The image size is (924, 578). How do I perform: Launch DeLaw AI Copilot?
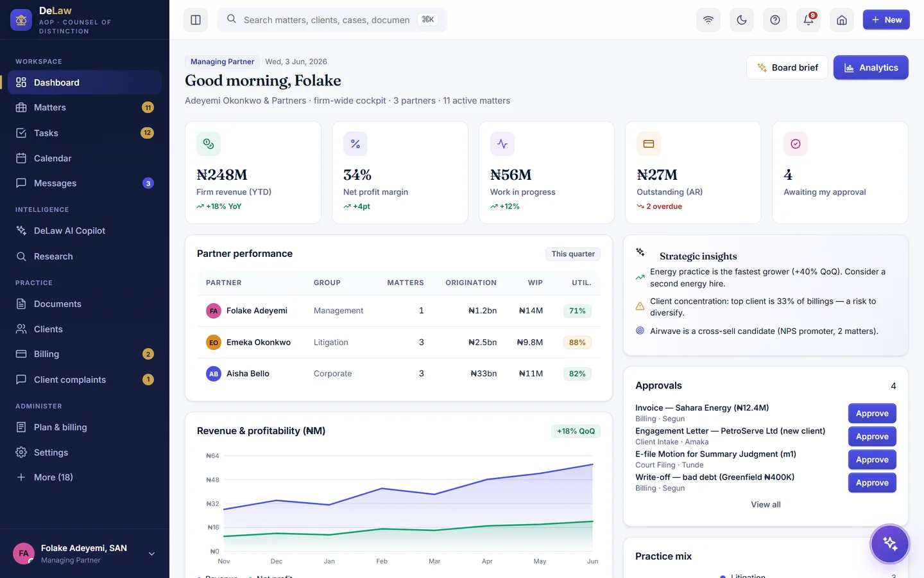[85, 231]
